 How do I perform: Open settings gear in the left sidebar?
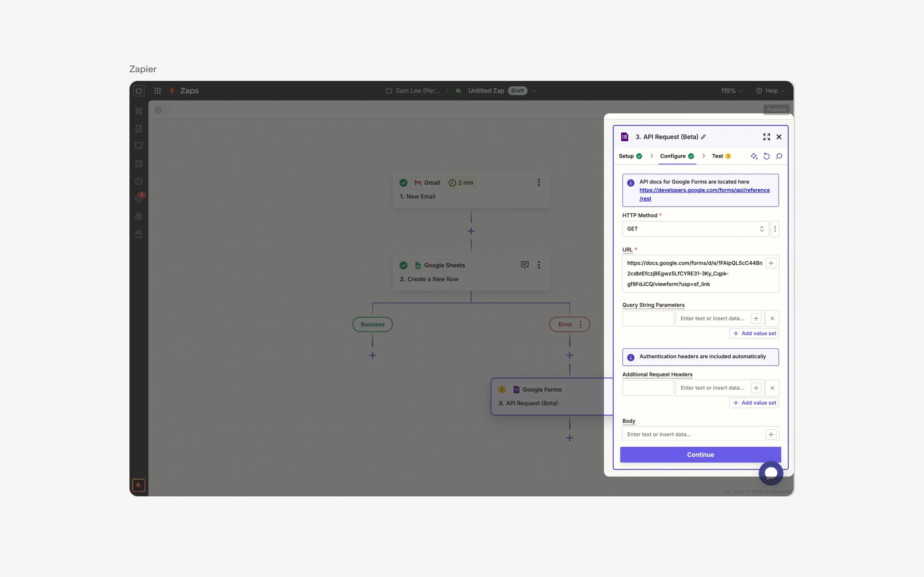pyautogui.click(x=139, y=216)
